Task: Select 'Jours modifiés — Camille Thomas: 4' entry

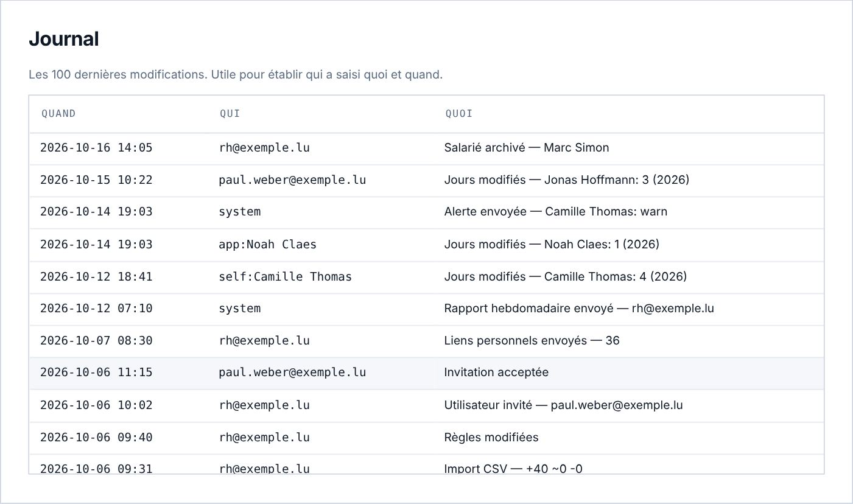Action: tap(566, 277)
